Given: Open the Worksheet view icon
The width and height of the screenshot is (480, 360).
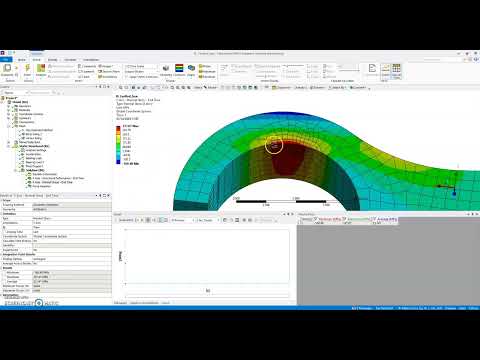Looking at the screenshot, I should [x=372, y=68].
